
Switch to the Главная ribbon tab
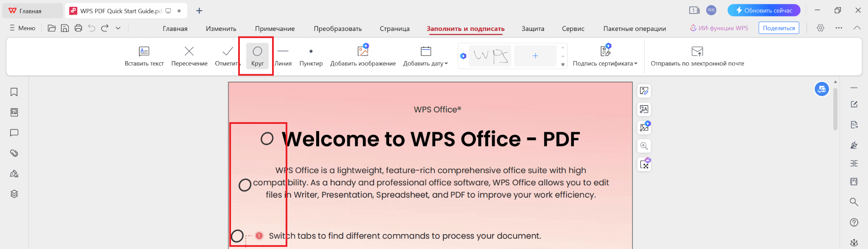175,28
